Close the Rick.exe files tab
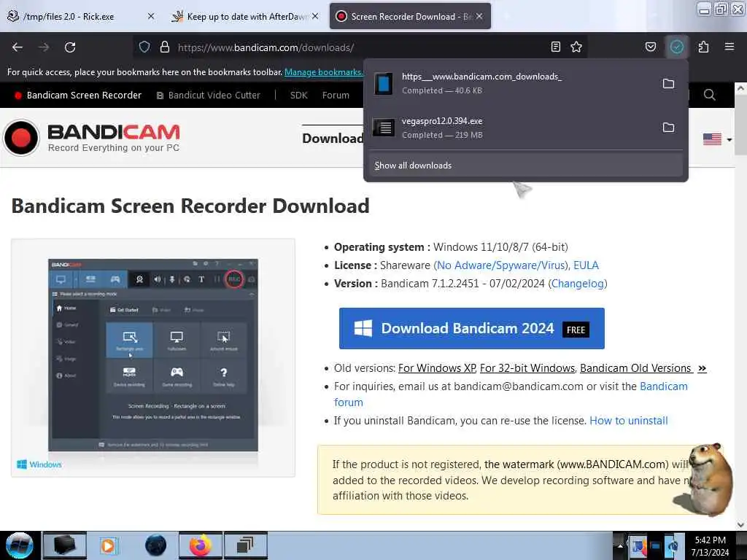 coord(151,16)
